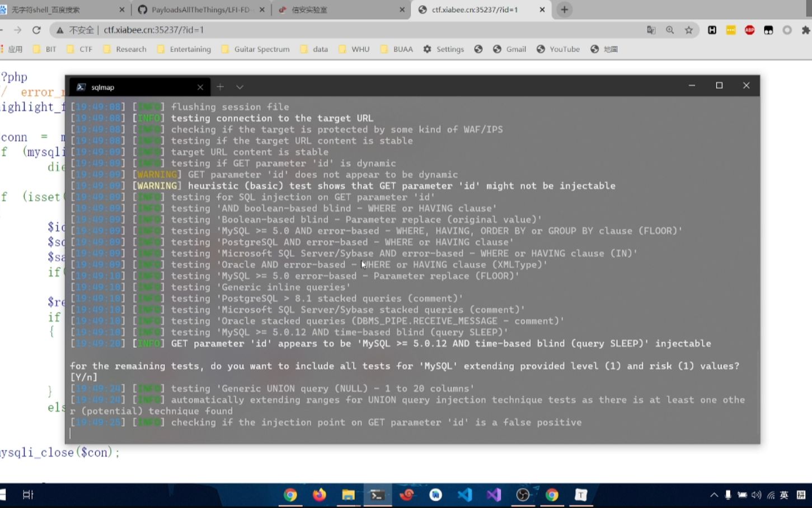Reload the current browser page

[36, 30]
